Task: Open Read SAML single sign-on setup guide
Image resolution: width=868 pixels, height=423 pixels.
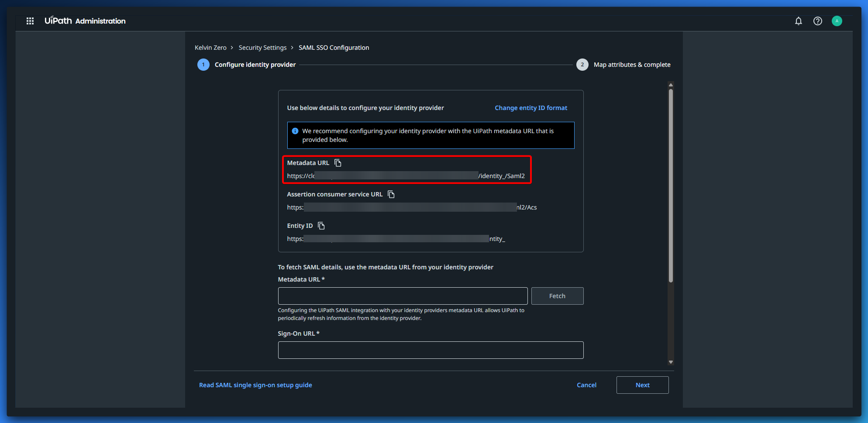Action: [x=255, y=385]
